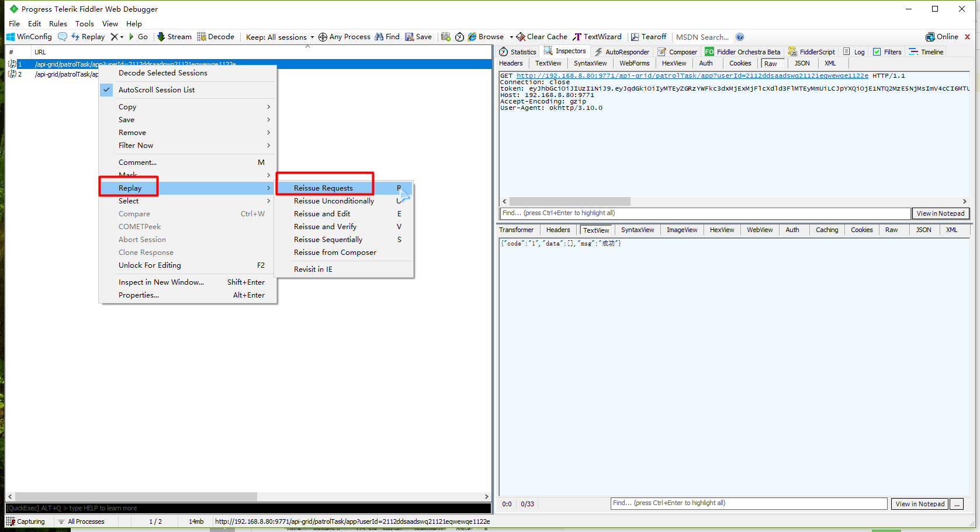Click the All Processes status filter
This screenshot has height=532, width=980.
pos(81,521)
